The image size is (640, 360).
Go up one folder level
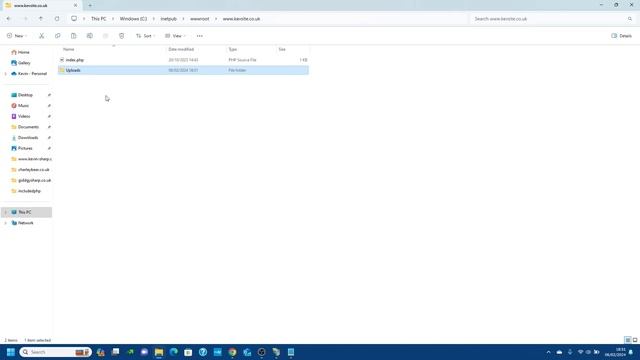[41, 19]
